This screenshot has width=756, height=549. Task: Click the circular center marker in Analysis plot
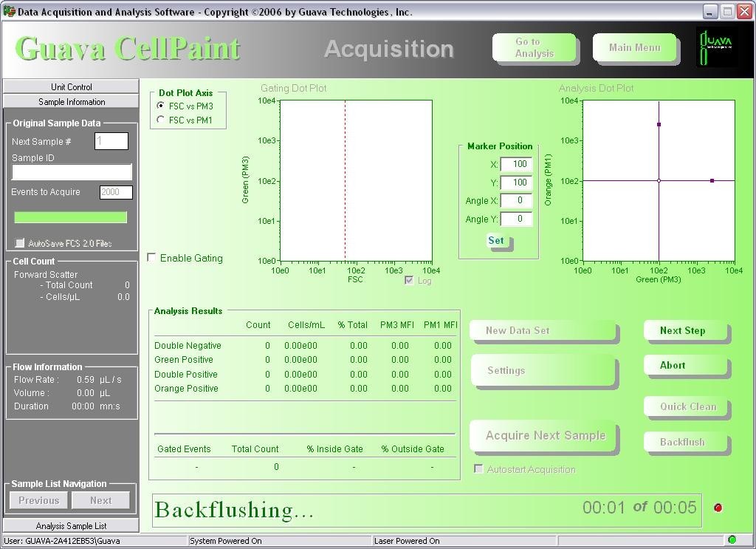click(x=659, y=180)
